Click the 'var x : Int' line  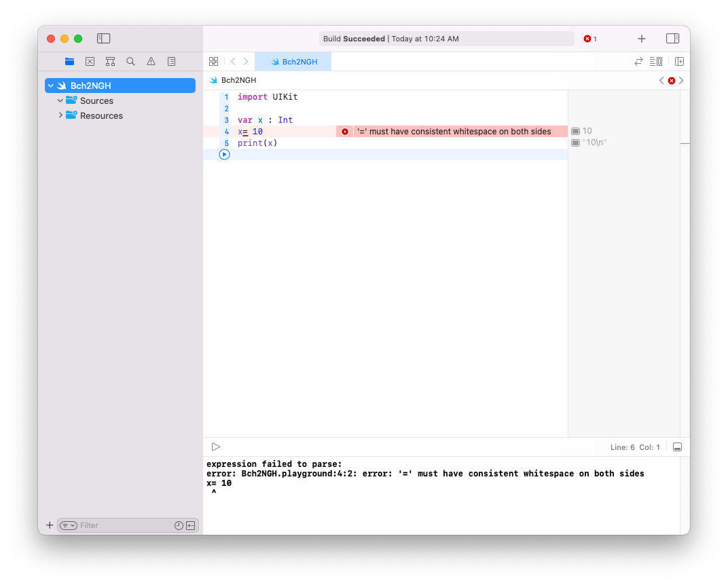click(x=265, y=120)
